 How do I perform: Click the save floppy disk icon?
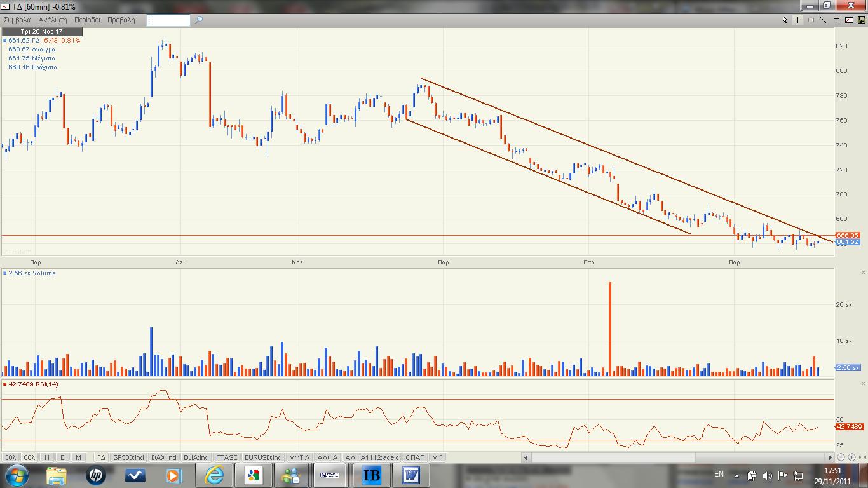pos(861,20)
